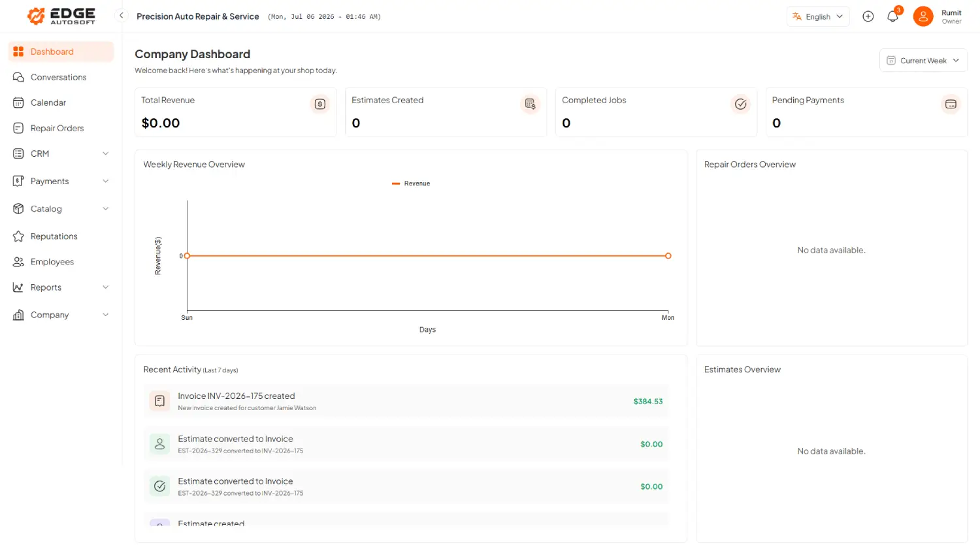Screen dimensions: 980x555
Task: Go to Conversations in sidebar
Action: coord(61,77)
